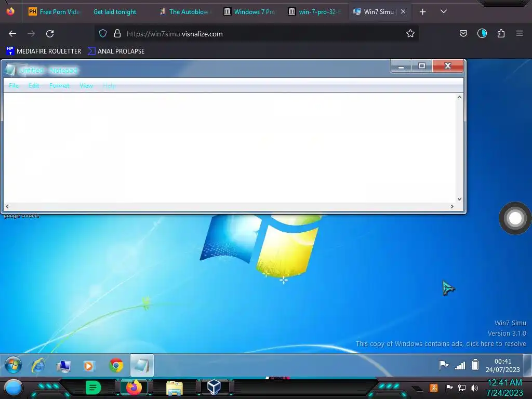Bookmark this page with the star icon

[410, 34]
